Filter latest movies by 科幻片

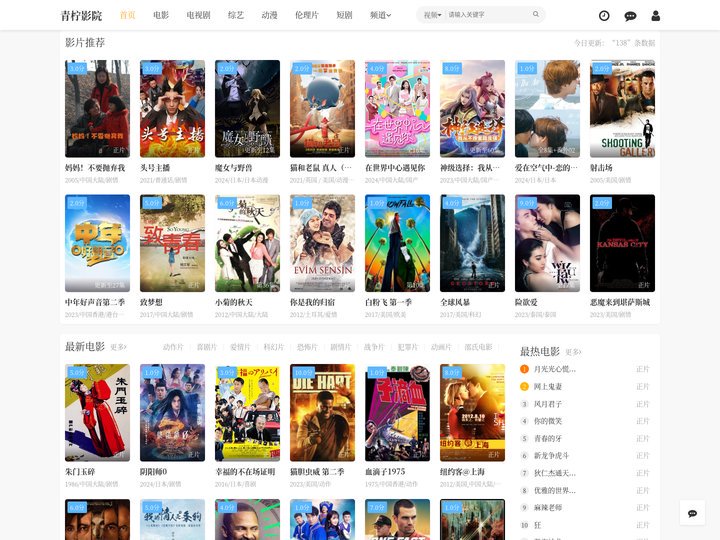pos(274,347)
